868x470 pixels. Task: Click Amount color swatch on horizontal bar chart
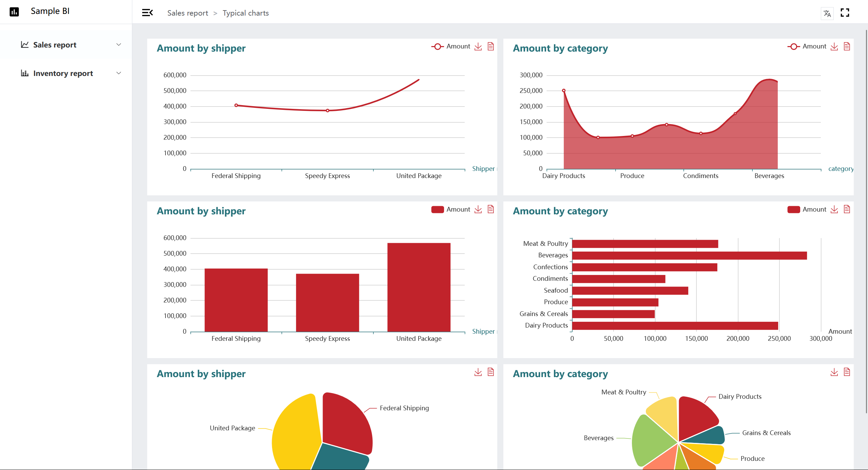point(793,210)
